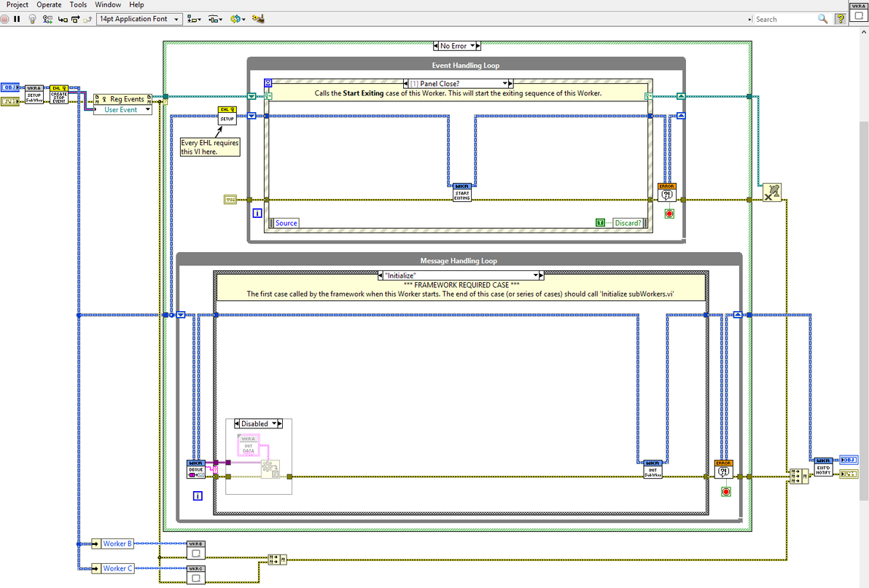Image resolution: width=869 pixels, height=588 pixels.
Task: Open the Operate menu
Action: pyautogui.click(x=49, y=4)
